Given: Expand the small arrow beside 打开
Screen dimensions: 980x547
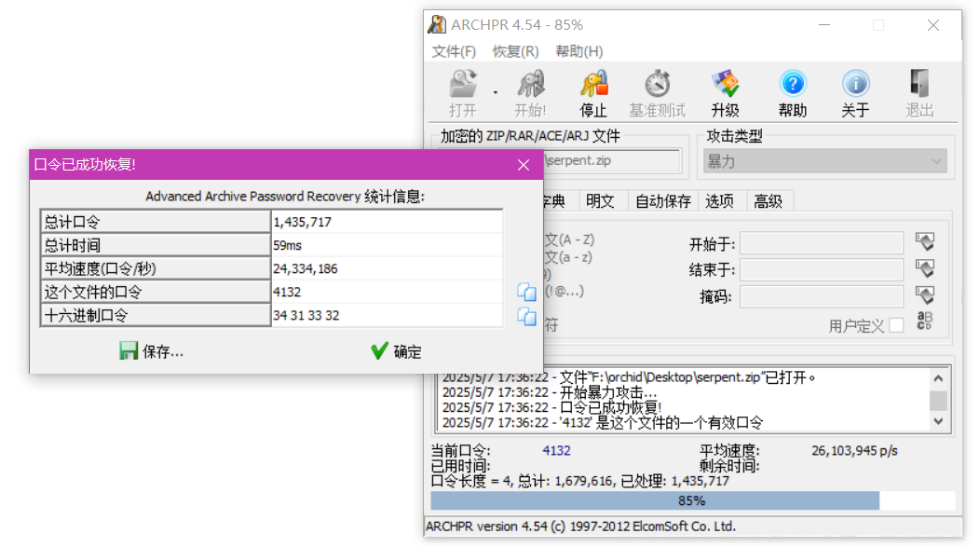Looking at the screenshot, I should 495,92.
